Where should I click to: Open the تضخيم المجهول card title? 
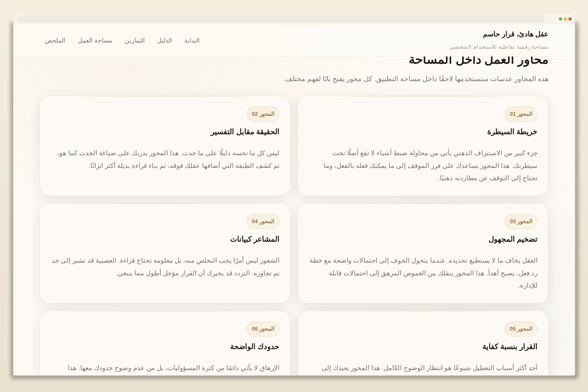tap(513, 239)
